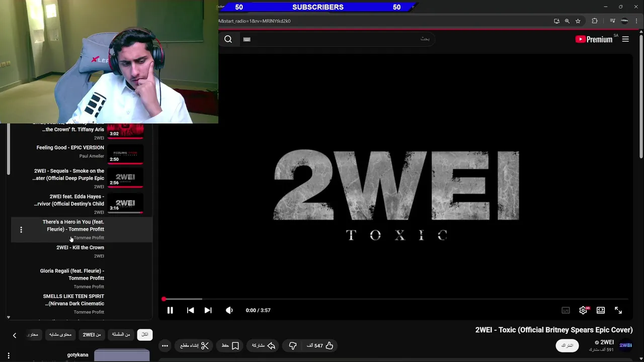Open the Chrome extensions puzzle icon
644x362 pixels.
point(595,21)
